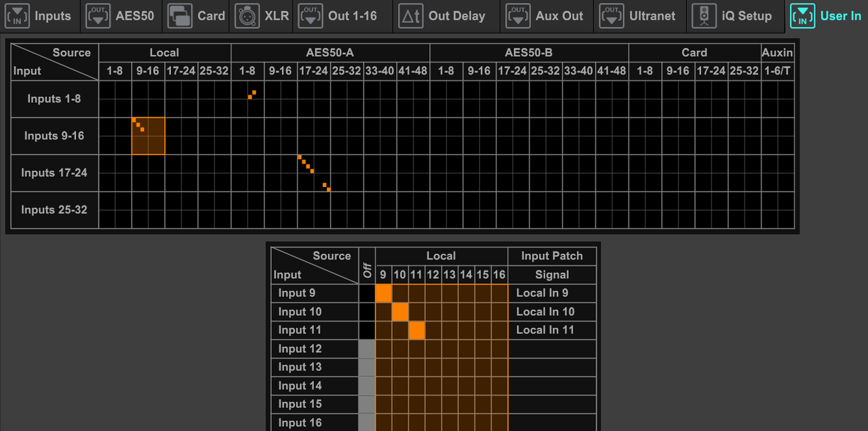Patch Input 16 to Local 16

tap(499, 423)
